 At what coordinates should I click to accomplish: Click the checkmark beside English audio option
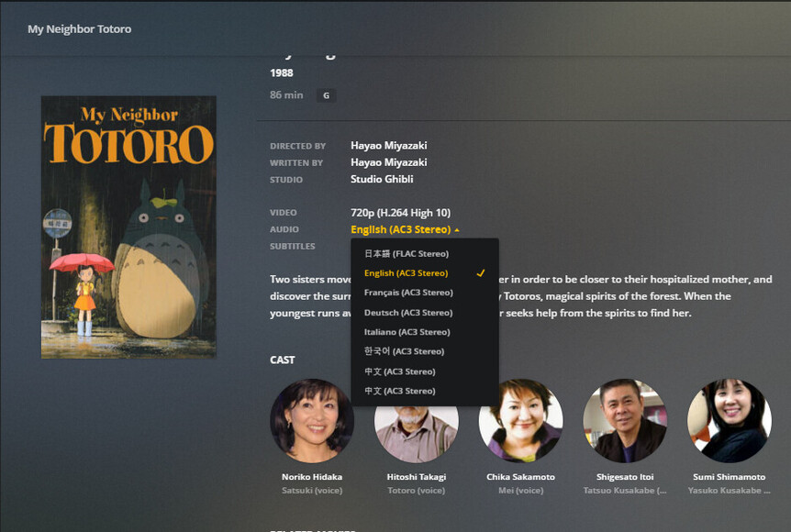480,272
